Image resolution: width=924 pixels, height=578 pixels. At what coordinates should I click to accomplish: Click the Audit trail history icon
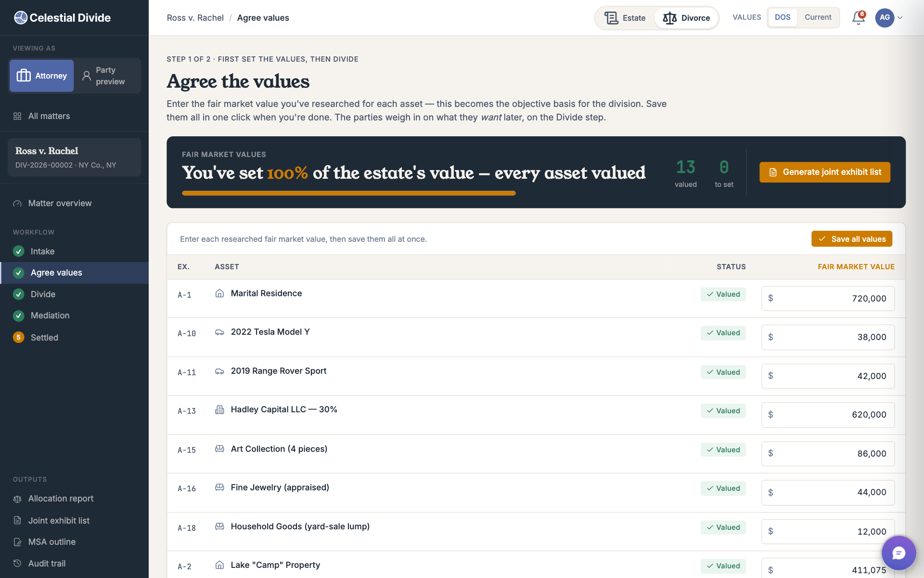point(17,563)
